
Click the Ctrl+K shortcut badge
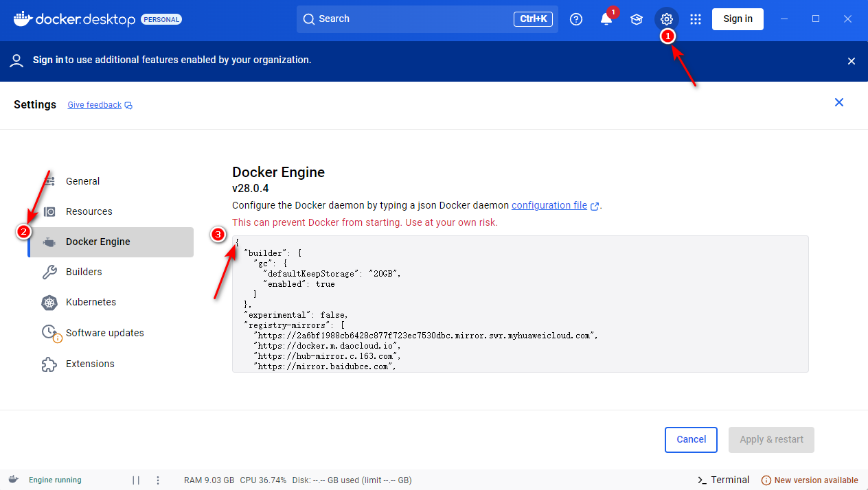pyautogui.click(x=533, y=19)
